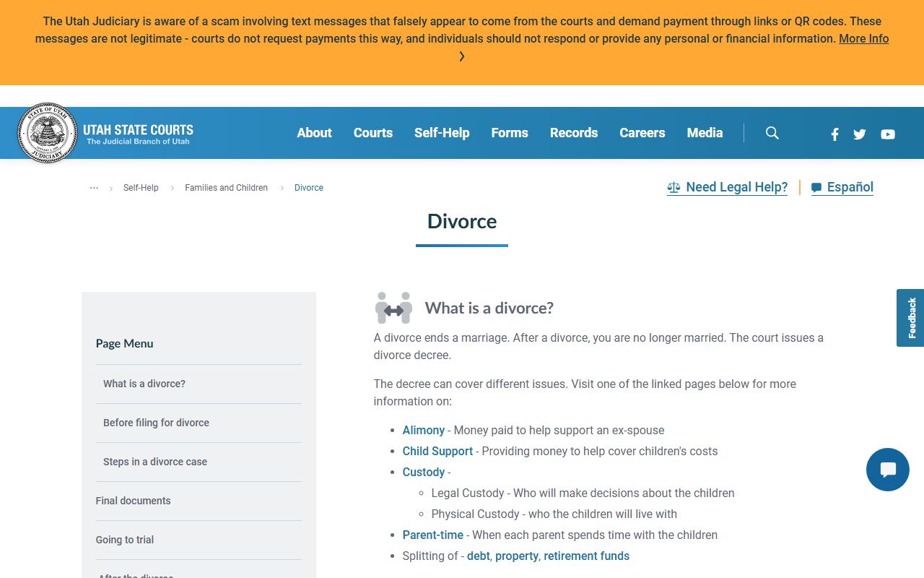The width and height of the screenshot is (924, 578).
Task: Open the Alimony link
Action: pos(424,430)
